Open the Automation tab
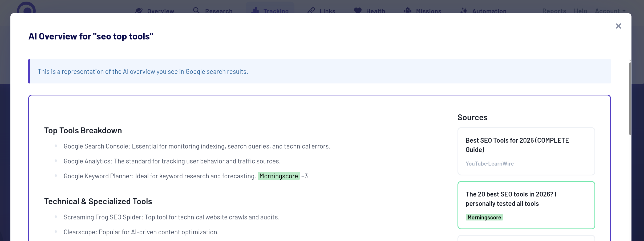The height and width of the screenshot is (241, 644). 483,11
